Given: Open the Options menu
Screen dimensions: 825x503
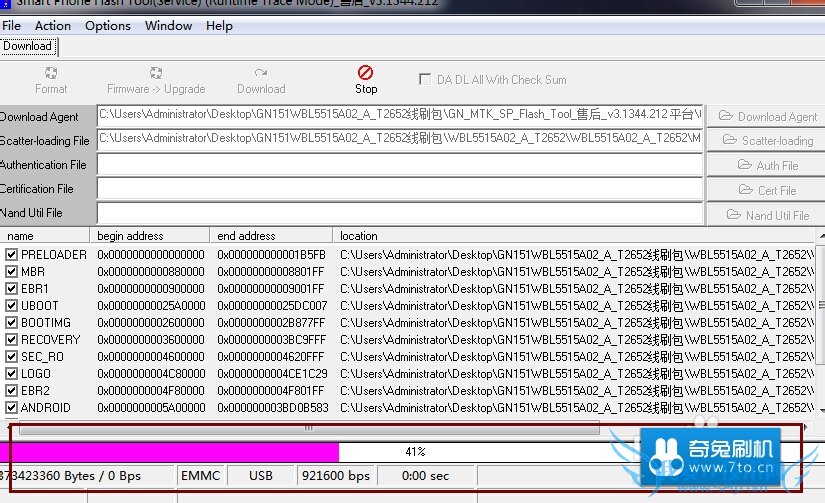Looking at the screenshot, I should (x=108, y=26).
